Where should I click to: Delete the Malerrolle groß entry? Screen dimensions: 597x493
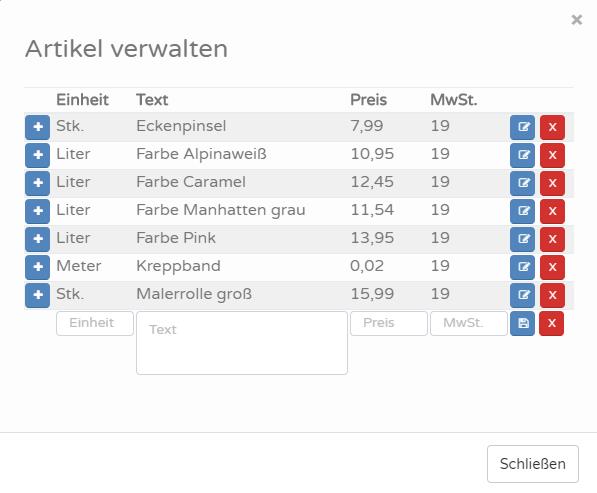(x=552, y=295)
